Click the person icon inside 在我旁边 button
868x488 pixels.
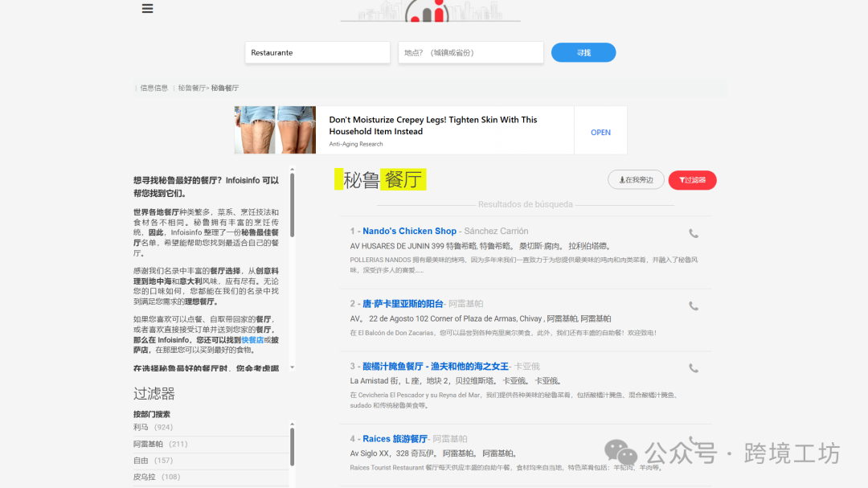point(621,179)
